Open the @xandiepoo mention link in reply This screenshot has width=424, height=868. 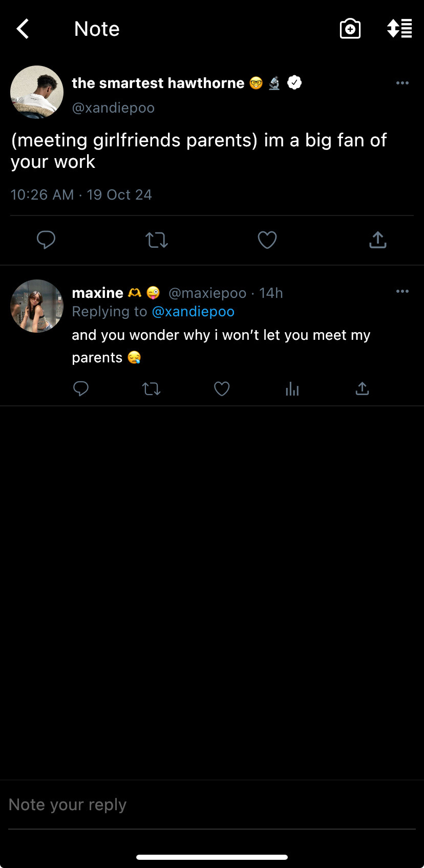click(193, 312)
